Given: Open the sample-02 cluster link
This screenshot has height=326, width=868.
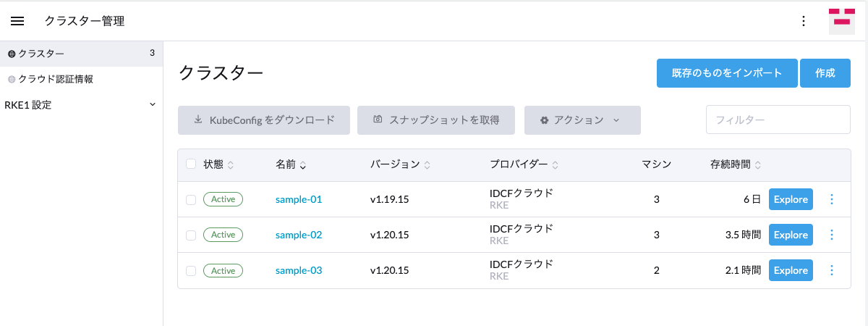Looking at the screenshot, I should coord(299,235).
